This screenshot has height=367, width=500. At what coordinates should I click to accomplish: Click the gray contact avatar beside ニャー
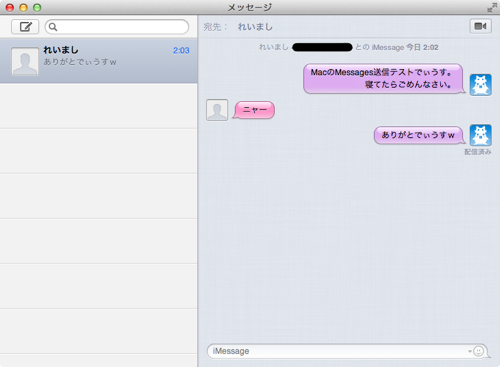click(x=217, y=110)
